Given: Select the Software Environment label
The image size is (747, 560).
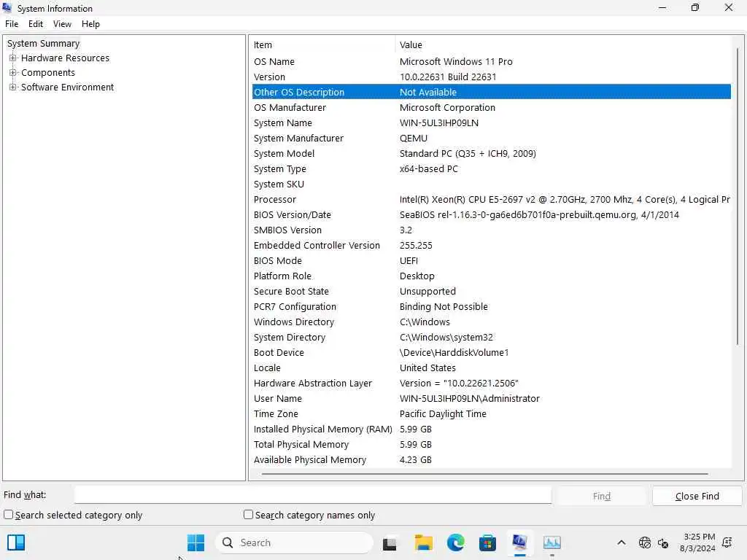Looking at the screenshot, I should [68, 87].
